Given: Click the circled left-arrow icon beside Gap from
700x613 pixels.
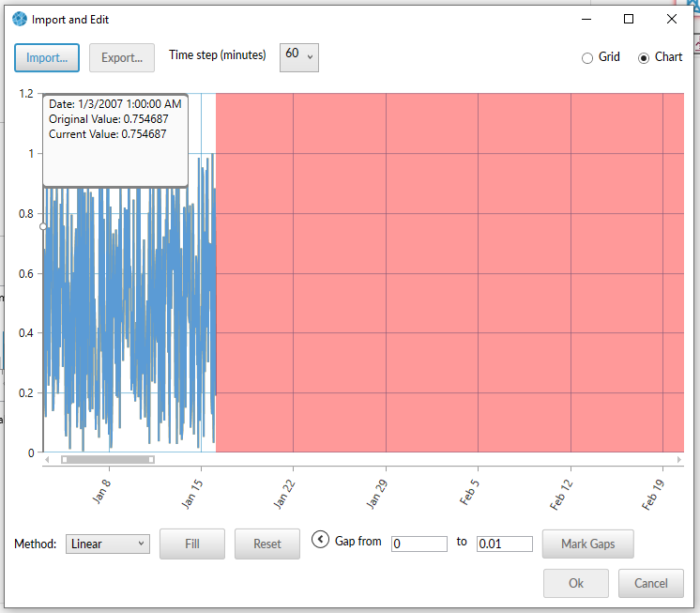Looking at the screenshot, I should point(320,540).
